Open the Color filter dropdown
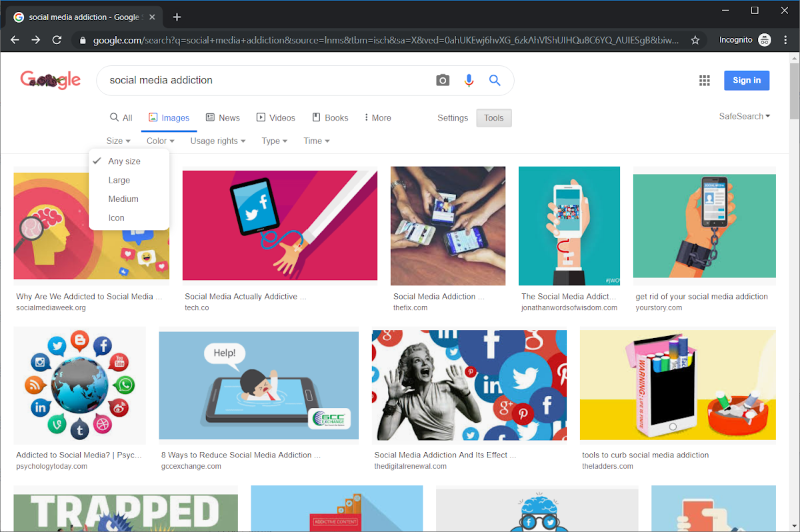The height and width of the screenshot is (532, 800). [x=160, y=141]
